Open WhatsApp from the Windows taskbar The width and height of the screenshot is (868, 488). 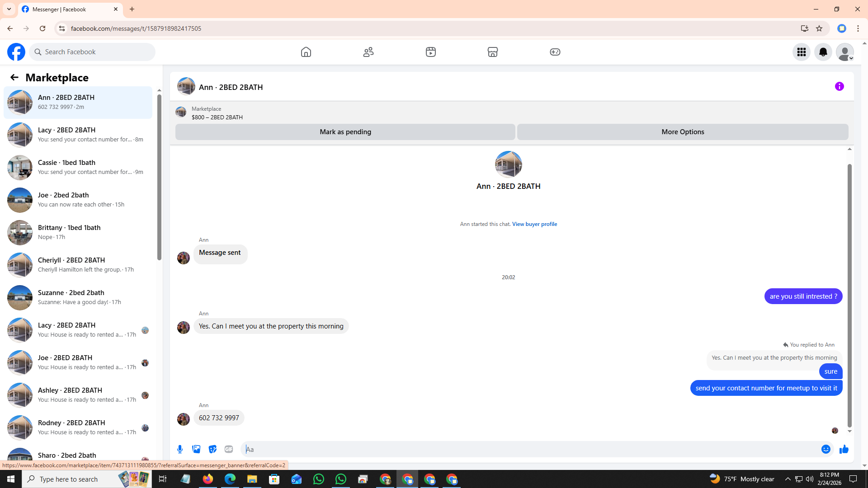pos(318,479)
